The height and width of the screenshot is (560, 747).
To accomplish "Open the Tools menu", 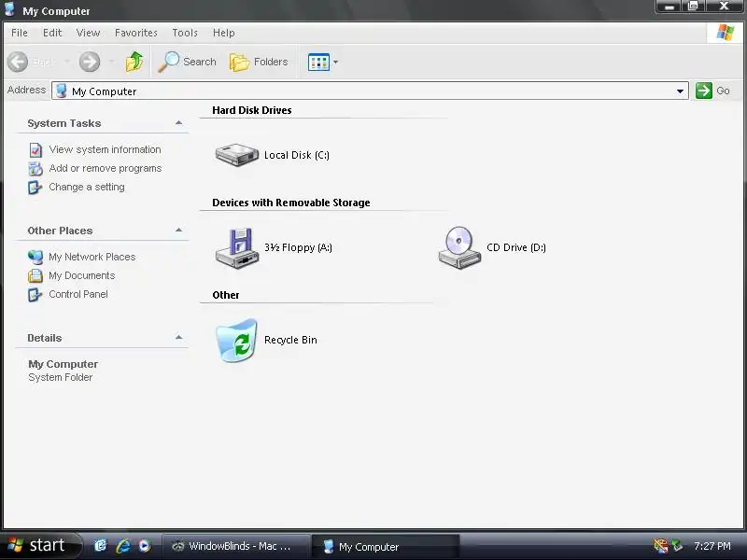I will click(185, 33).
